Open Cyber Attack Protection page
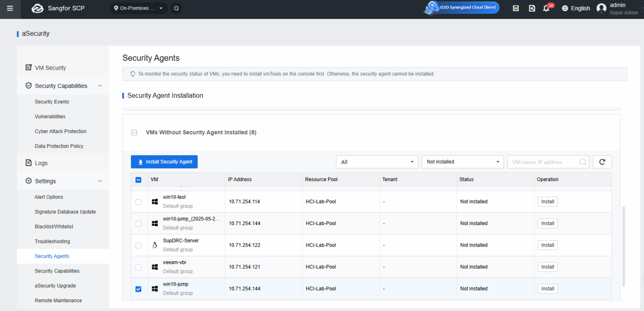 pos(61,131)
